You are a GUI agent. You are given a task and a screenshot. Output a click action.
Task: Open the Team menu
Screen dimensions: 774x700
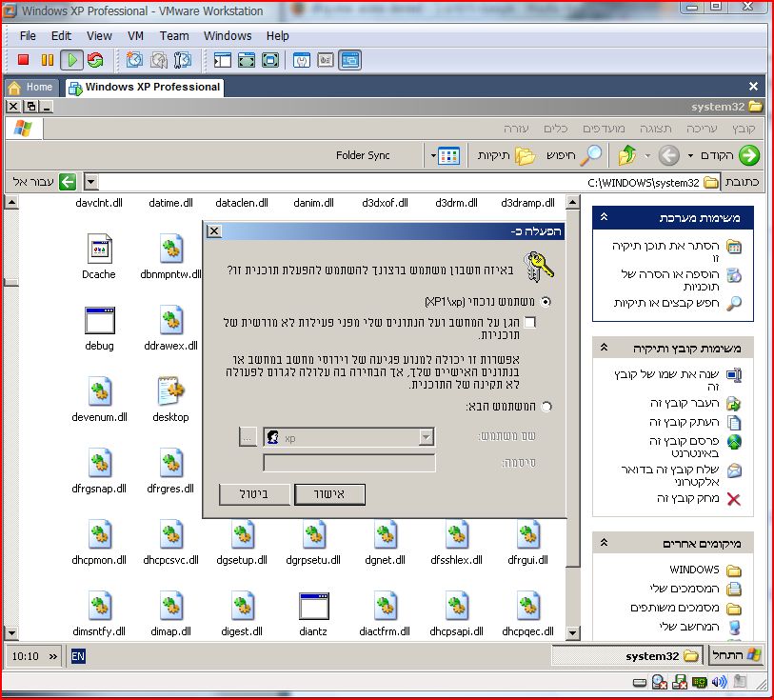[x=174, y=36]
